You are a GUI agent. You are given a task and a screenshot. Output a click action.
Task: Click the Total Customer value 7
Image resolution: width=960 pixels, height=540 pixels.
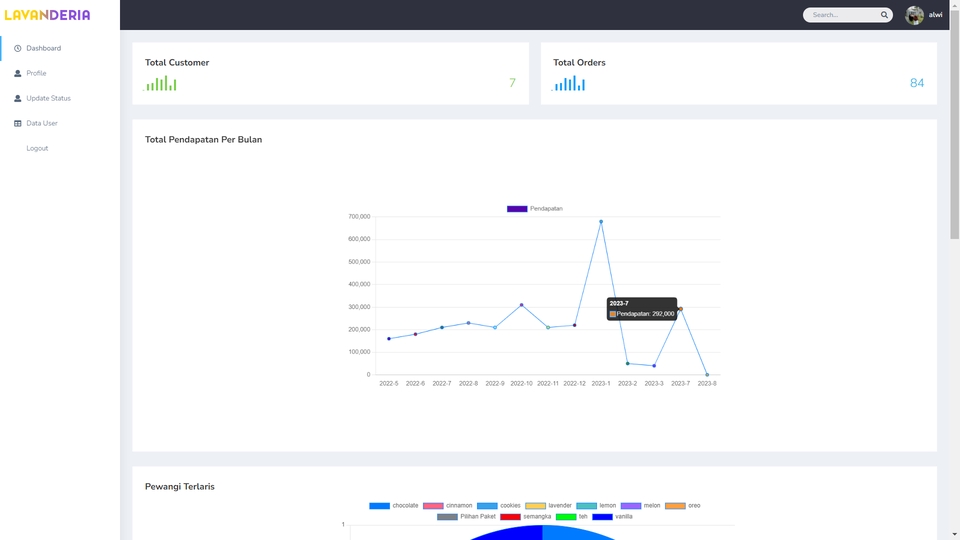[512, 83]
